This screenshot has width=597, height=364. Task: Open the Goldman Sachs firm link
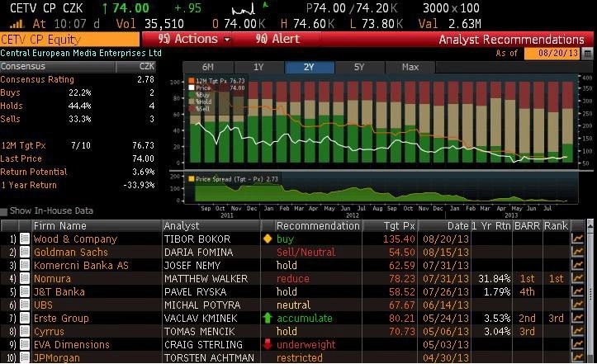pyautogui.click(x=71, y=252)
